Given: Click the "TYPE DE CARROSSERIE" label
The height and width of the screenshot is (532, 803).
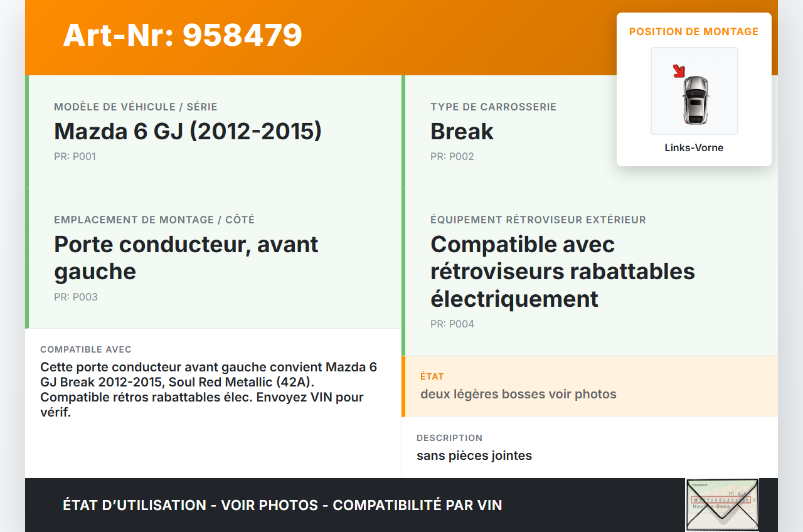Looking at the screenshot, I should (493, 107).
